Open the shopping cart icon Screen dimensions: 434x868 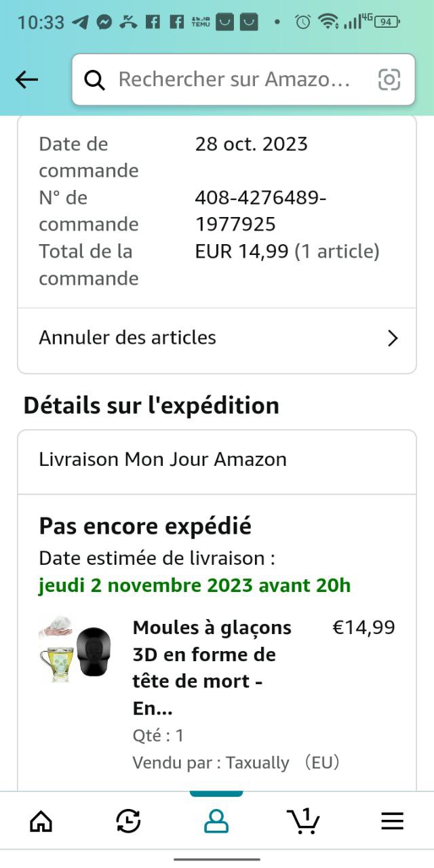(303, 821)
